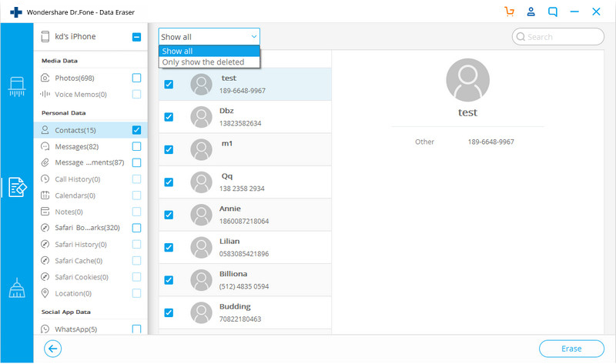
Task: Minimize the Dr.Fone window
Action: pos(574,12)
